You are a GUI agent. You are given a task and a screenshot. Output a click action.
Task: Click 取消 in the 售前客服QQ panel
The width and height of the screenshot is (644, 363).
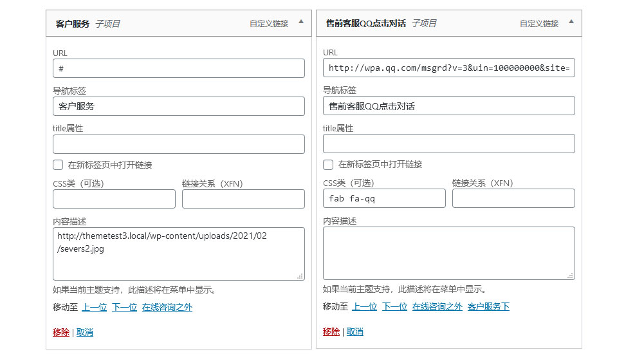pos(355,332)
